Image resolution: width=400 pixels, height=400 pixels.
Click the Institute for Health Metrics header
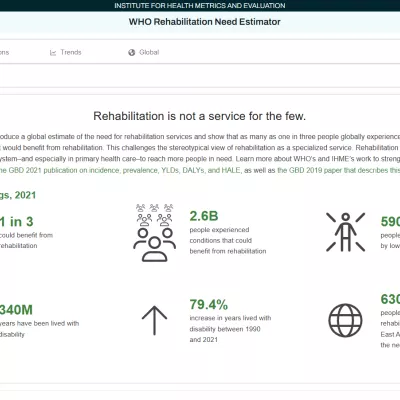(x=200, y=6)
